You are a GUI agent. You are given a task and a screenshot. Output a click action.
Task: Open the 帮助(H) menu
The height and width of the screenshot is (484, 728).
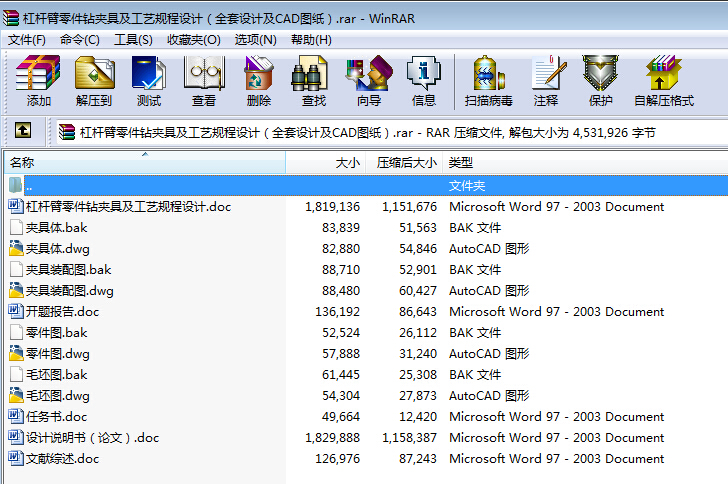click(311, 40)
